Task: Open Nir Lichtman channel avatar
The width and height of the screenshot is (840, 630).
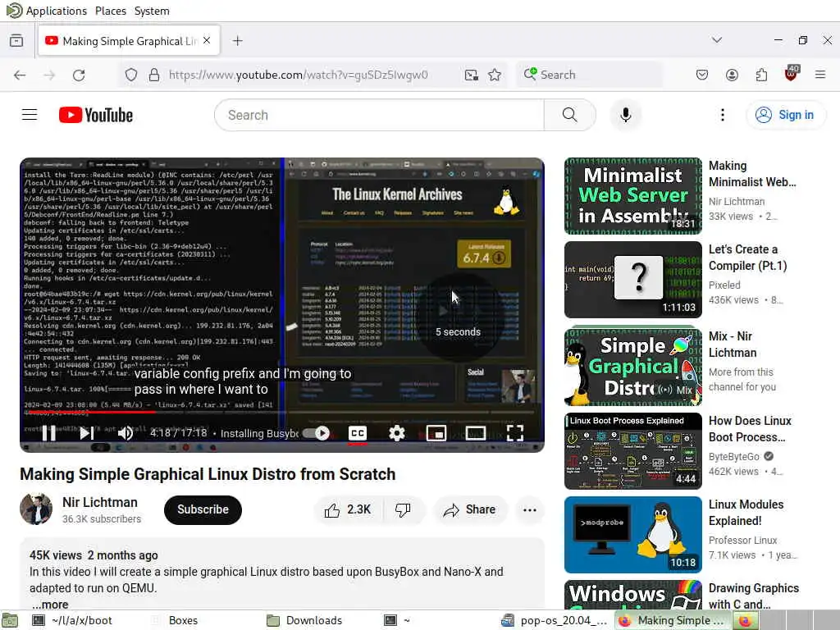Action: pyautogui.click(x=36, y=509)
